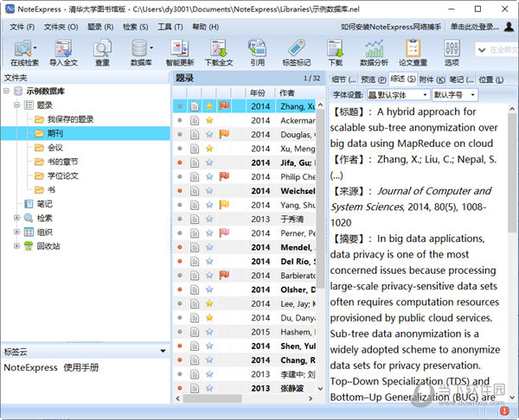The width and height of the screenshot is (519, 420).
Task: Click the yellow flag in the Yang, Shu row
Action: click(224, 205)
